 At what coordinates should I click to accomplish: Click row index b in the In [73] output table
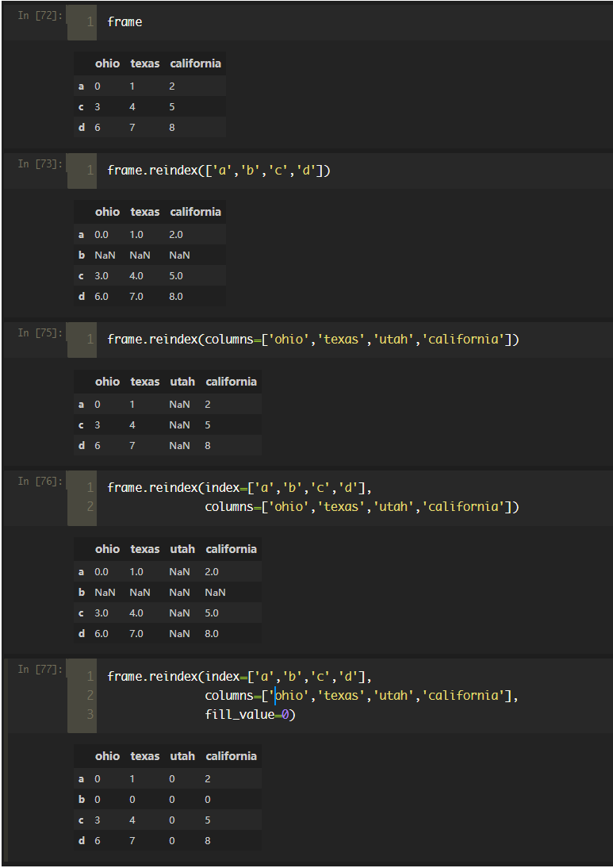[82, 255]
